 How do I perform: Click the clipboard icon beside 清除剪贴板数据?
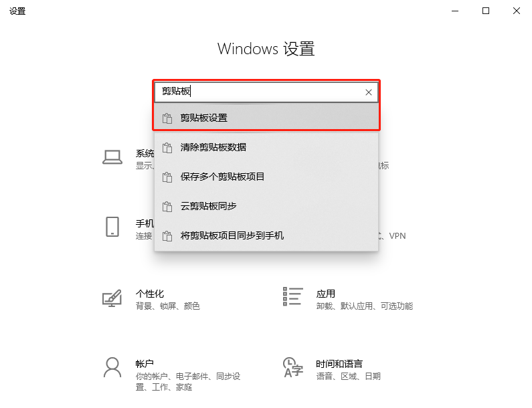[x=167, y=148]
